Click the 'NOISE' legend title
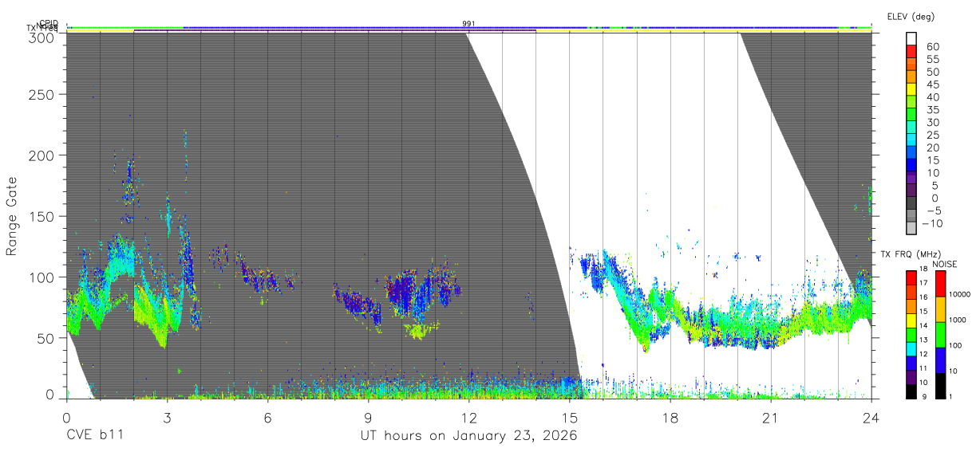 pos(944,264)
